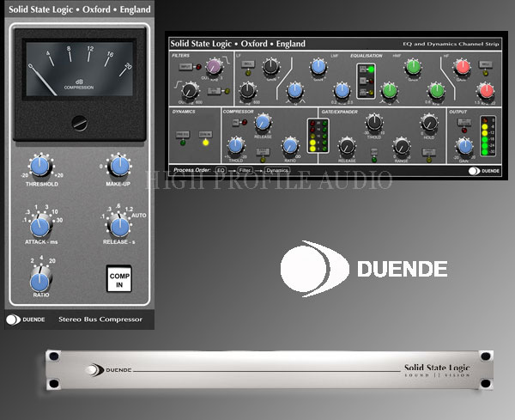This screenshot has height=420, width=515.
Task: Click EQ box in Process Order
Action: 221,170
